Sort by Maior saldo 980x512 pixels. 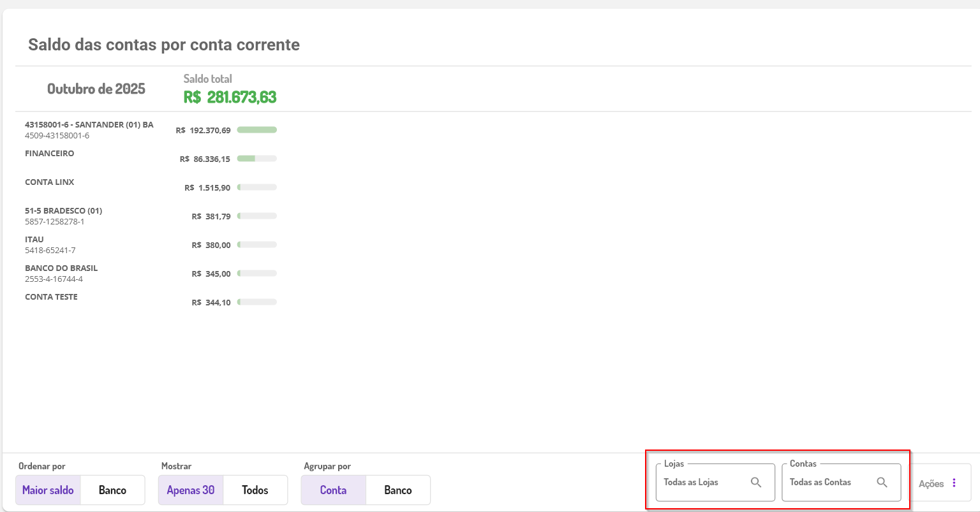(x=48, y=490)
